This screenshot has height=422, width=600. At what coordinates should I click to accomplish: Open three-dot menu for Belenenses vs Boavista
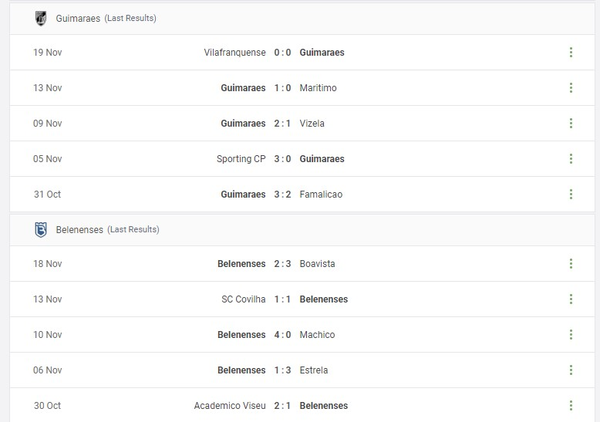[571, 264]
